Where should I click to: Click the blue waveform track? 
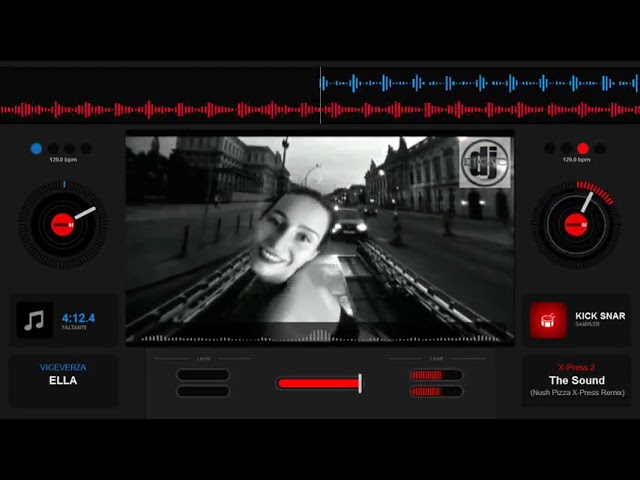click(x=480, y=83)
